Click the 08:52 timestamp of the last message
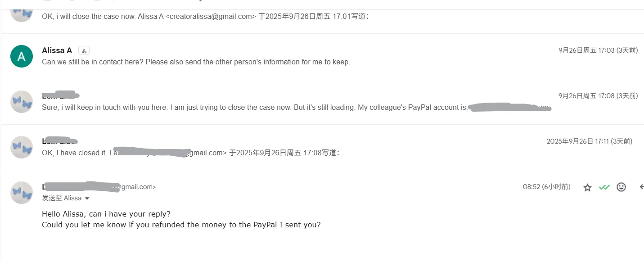 (546, 187)
